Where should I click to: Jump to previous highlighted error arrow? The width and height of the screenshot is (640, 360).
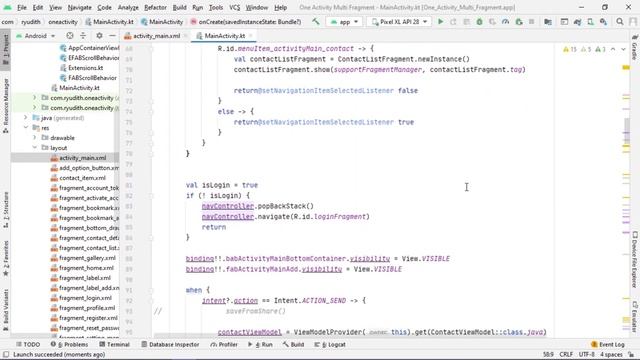(x=613, y=49)
